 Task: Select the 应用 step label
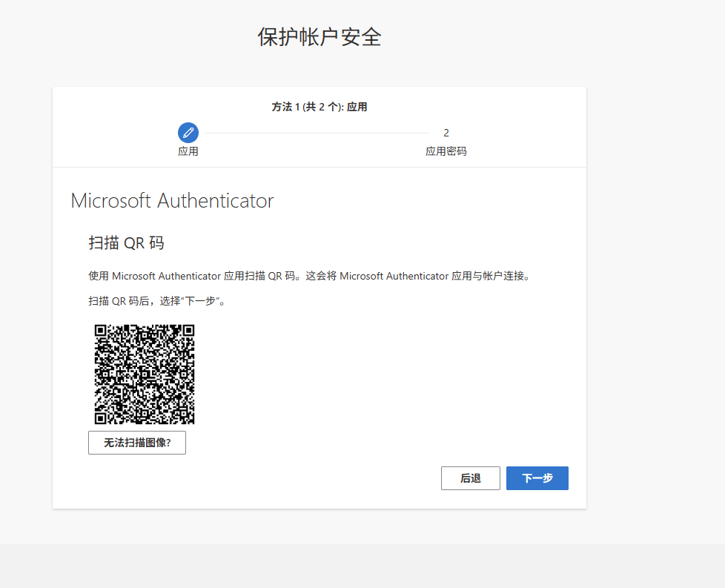point(188,151)
